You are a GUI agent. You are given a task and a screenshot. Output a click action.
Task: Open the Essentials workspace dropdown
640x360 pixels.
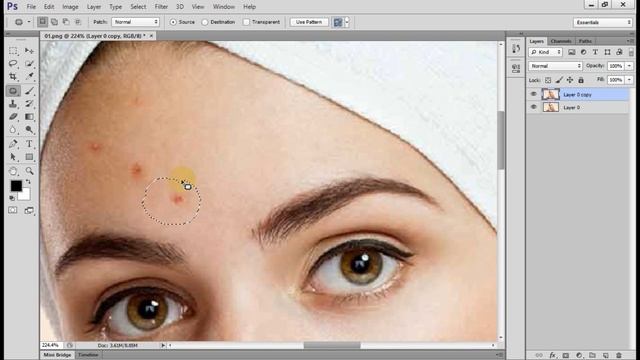(602, 22)
